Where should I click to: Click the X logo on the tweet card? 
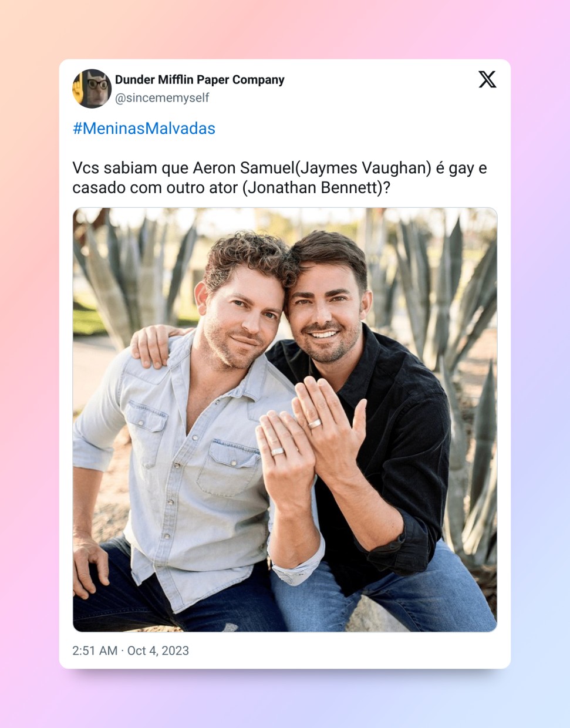tap(487, 79)
